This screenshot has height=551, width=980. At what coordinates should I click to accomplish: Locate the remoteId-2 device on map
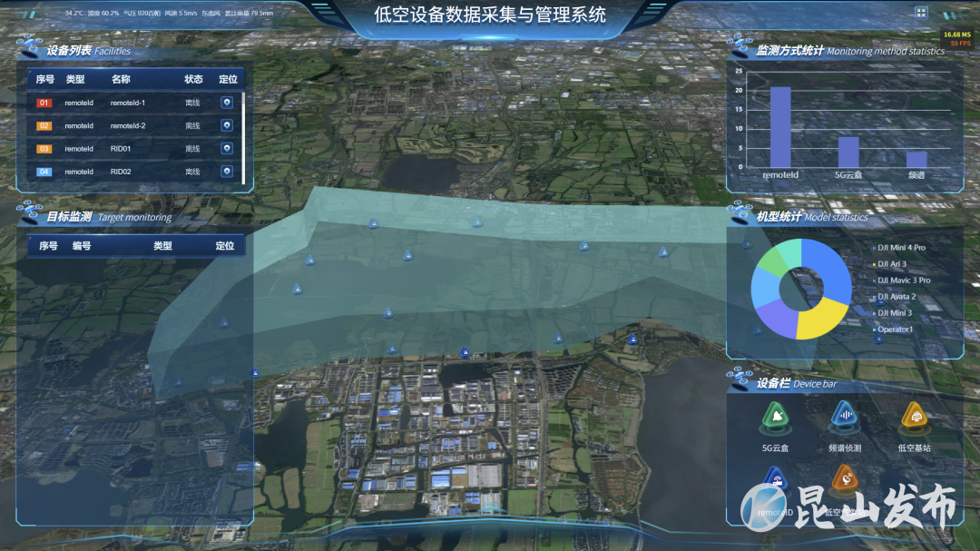click(x=227, y=125)
